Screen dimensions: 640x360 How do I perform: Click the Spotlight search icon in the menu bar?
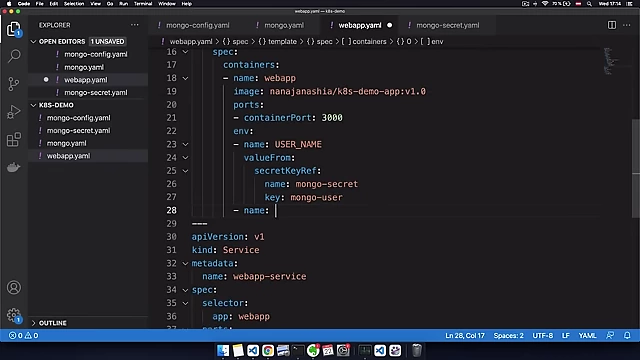pyautogui.click(x=589, y=4)
